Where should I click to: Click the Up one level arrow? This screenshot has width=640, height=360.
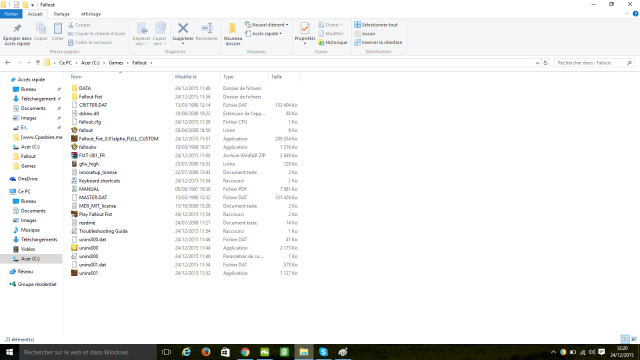pyautogui.click(x=38, y=63)
